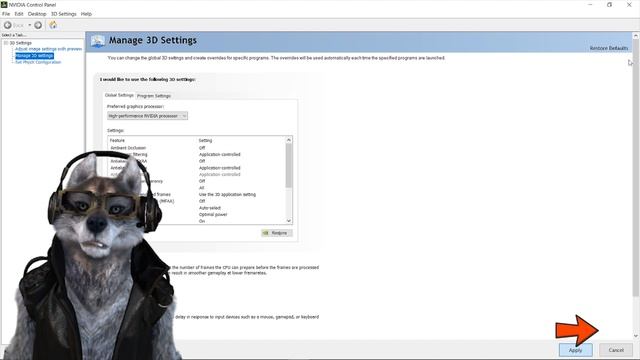Viewport: 640px width, 360px height.
Task: Open the Help menu
Action: (86, 14)
